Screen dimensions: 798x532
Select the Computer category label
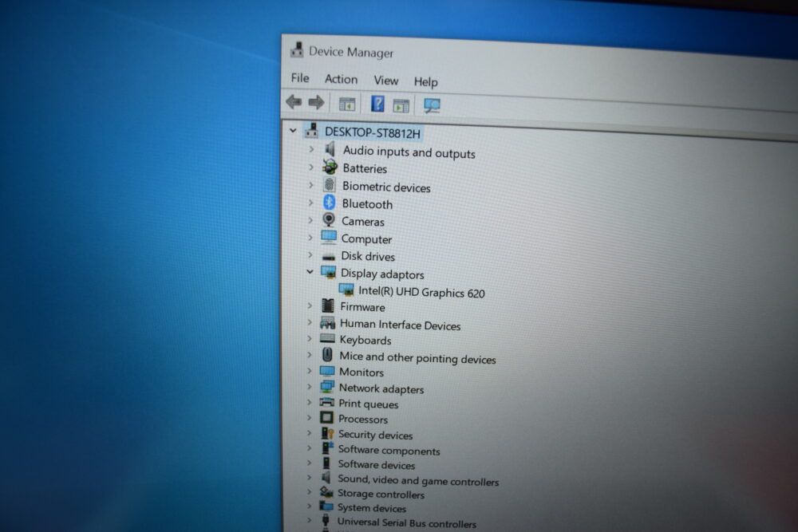(x=366, y=238)
